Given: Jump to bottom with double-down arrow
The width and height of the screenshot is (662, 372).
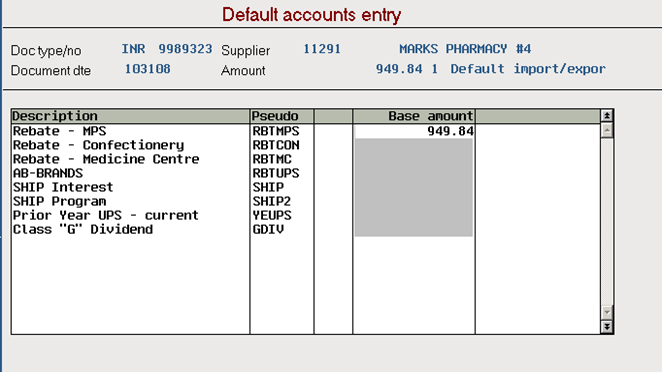Looking at the screenshot, I should click(x=607, y=327).
